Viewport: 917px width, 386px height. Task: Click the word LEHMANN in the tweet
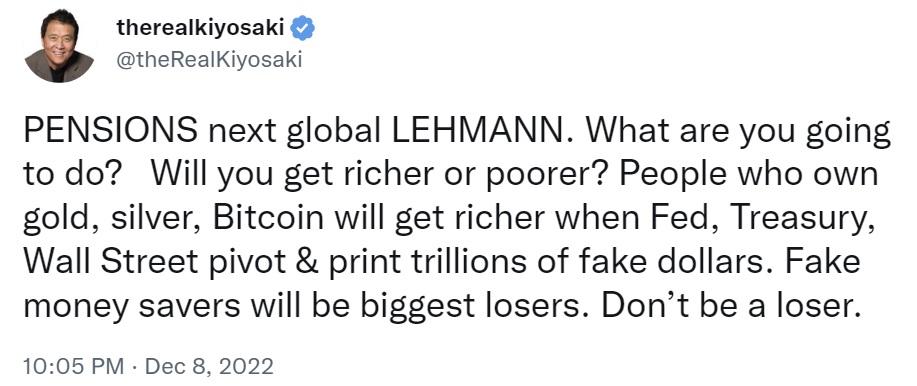[478, 132]
